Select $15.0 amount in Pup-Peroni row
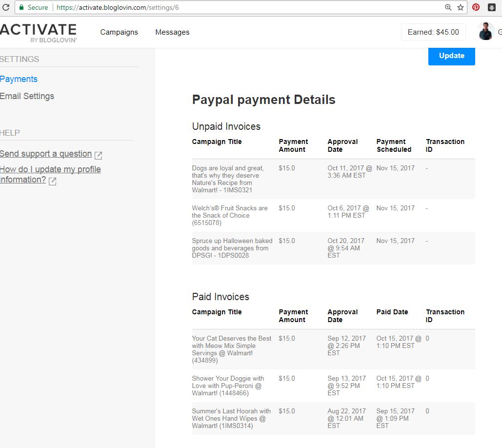The image size is (502, 448). 287,379
